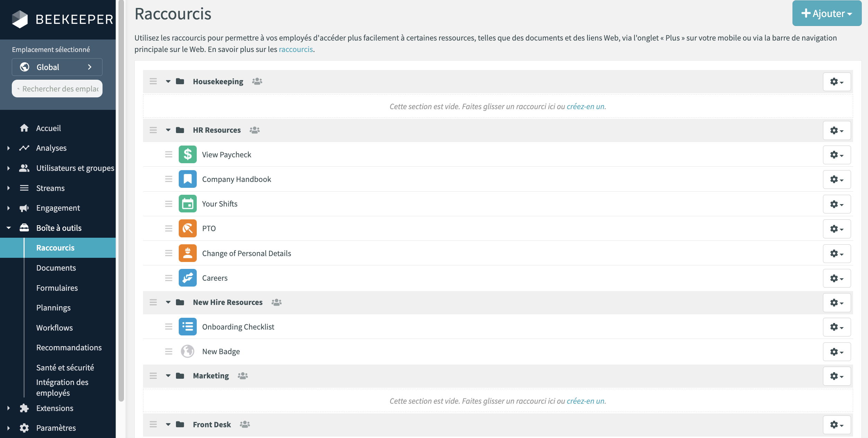Viewport: 868px width, 438px height.
Task: Open gear menu for Housekeeping section
Action: pyautogui.click(x=837, y=82)
